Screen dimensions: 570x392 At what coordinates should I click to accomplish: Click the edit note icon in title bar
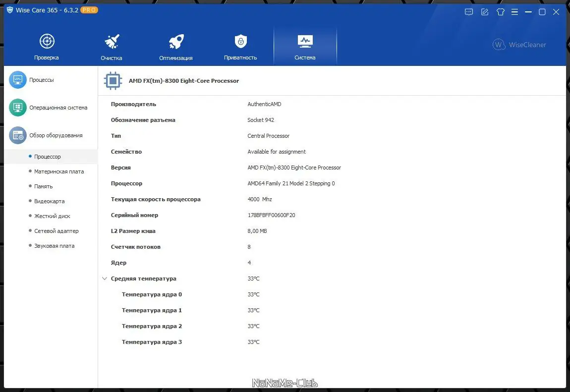[x=485, y=12]
